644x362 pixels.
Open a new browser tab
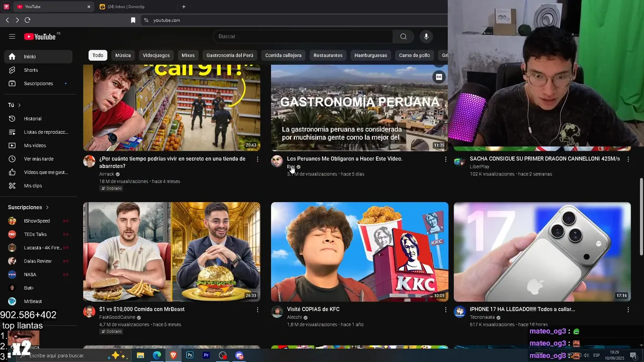pos(184,7)
